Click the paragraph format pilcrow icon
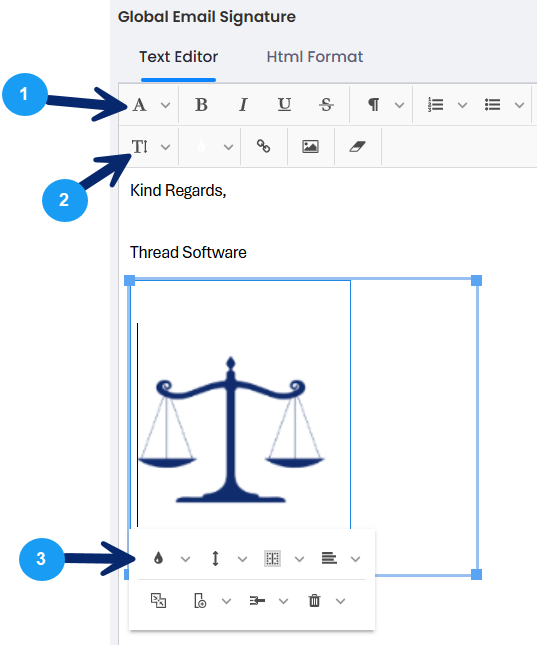 (x=373, y=105)
